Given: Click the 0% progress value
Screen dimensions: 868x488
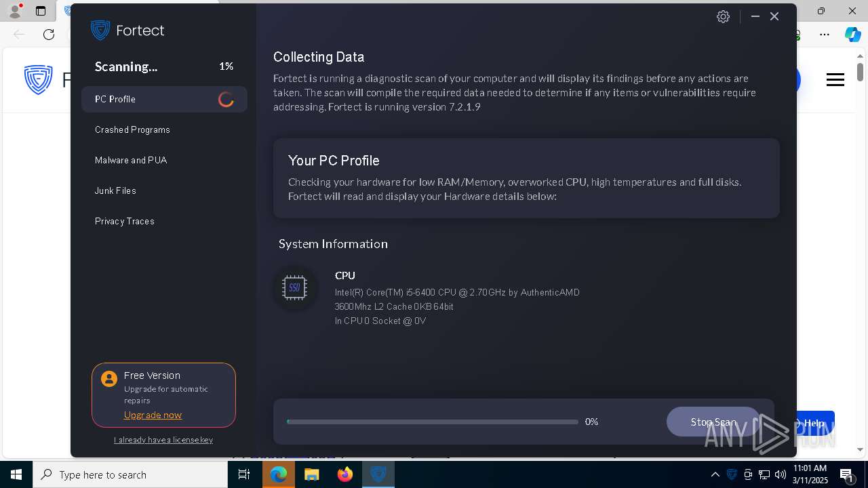Looking at the screenshot, I should [591, 422].
